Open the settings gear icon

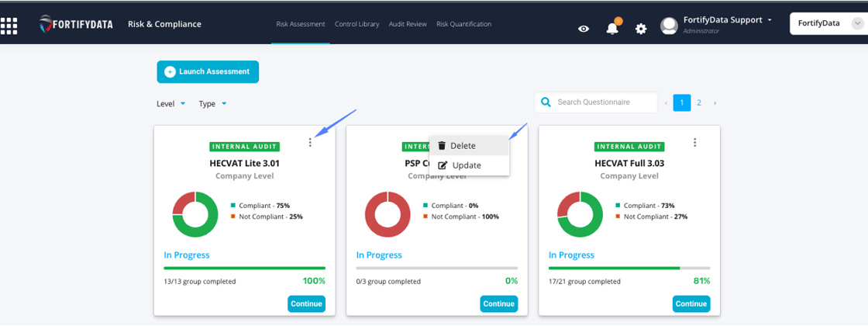tap(641, 29)
